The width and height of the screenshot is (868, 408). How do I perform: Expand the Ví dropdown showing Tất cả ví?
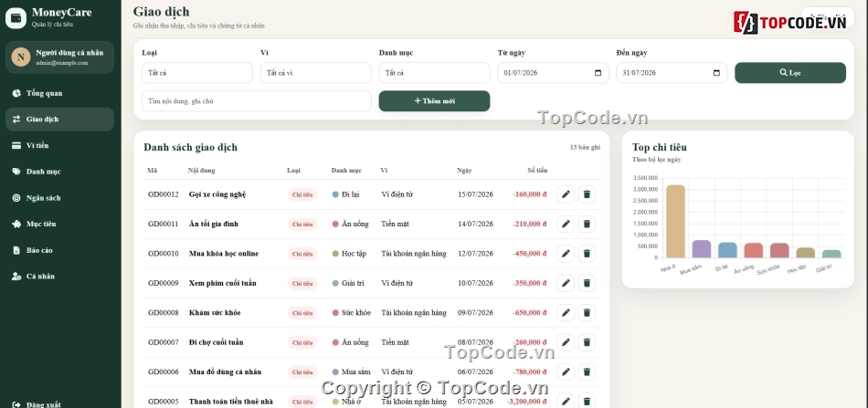tap(315, 73)
